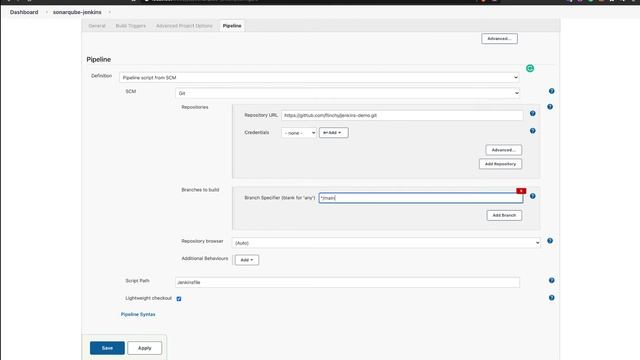Open help for Repository browser
The image size is (640, 360).
coord(550,241)
